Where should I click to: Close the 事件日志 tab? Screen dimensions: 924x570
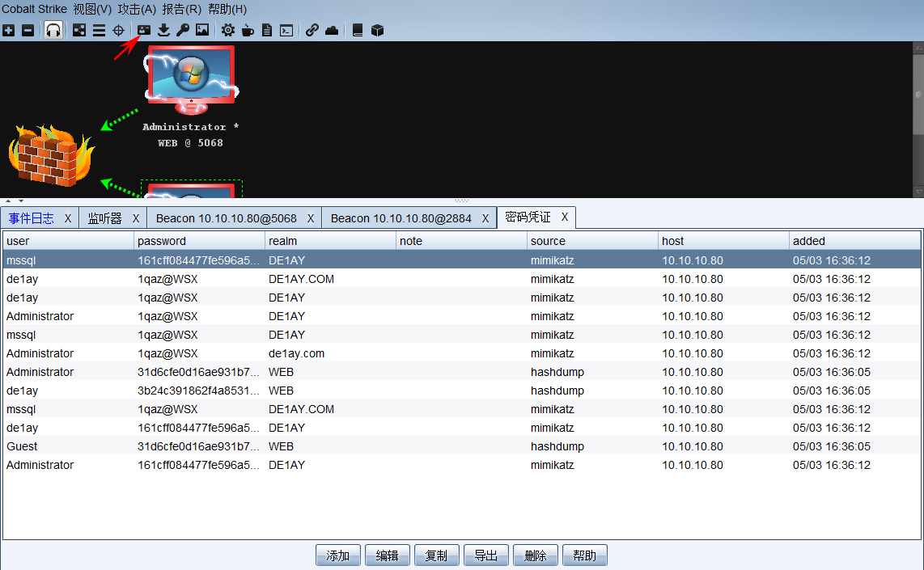click(68, 218)
